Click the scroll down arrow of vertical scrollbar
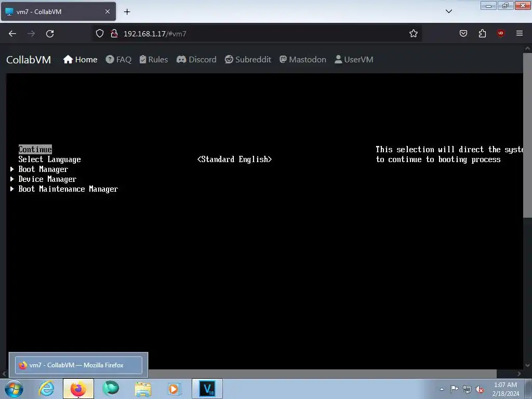 click(x=527, y=365)
